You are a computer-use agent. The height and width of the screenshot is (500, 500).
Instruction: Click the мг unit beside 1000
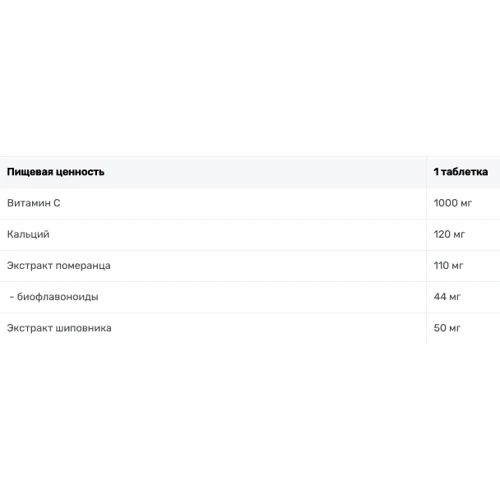click(467, 204)
